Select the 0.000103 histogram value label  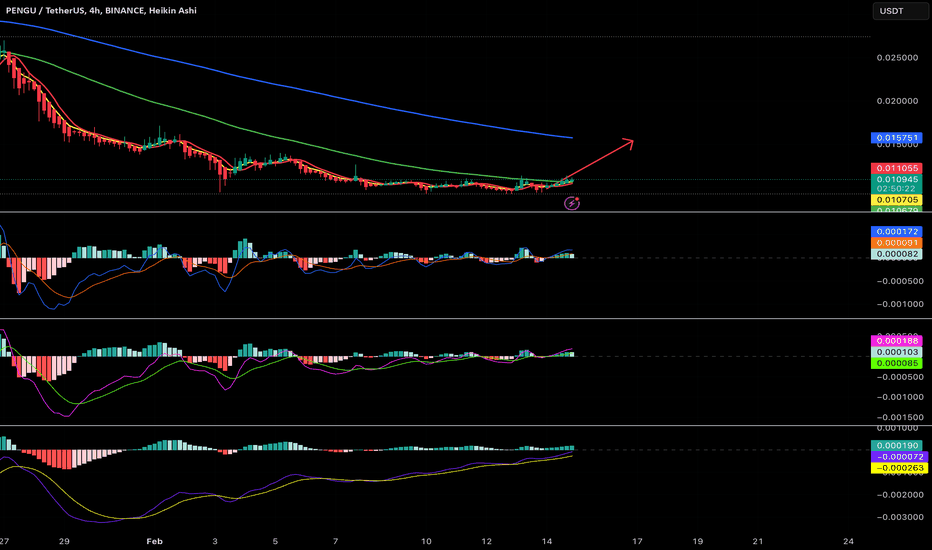[x=896, y=352]
